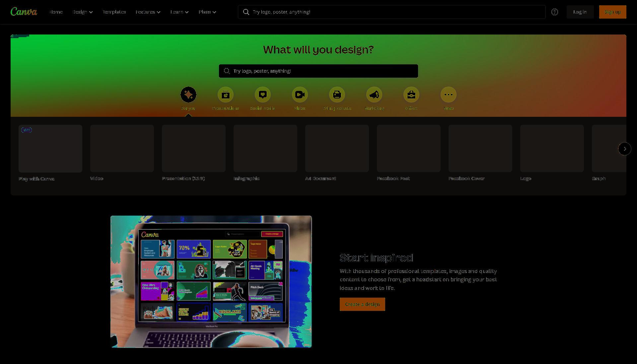
Task: Open the Facebook Cover card
Action: click(480, 148)
